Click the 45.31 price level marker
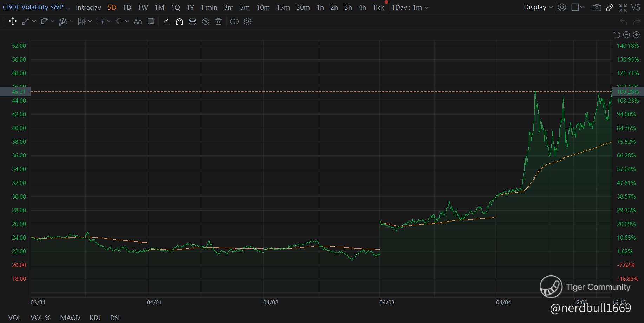This screenshot has height=323, width=644. (x=19, y=92)
